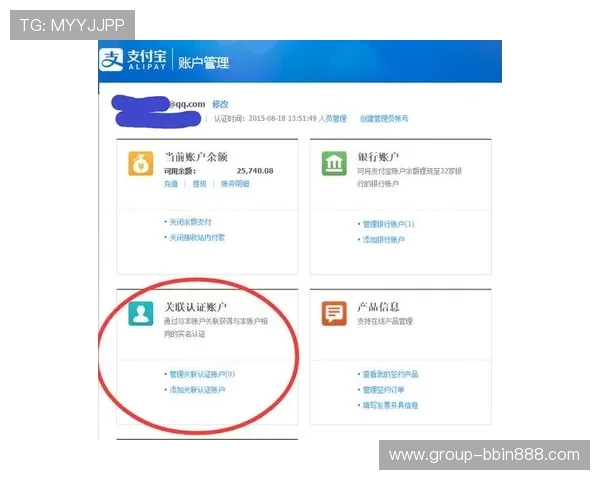Click 关闭余额支付 link

tap(189, 221)
